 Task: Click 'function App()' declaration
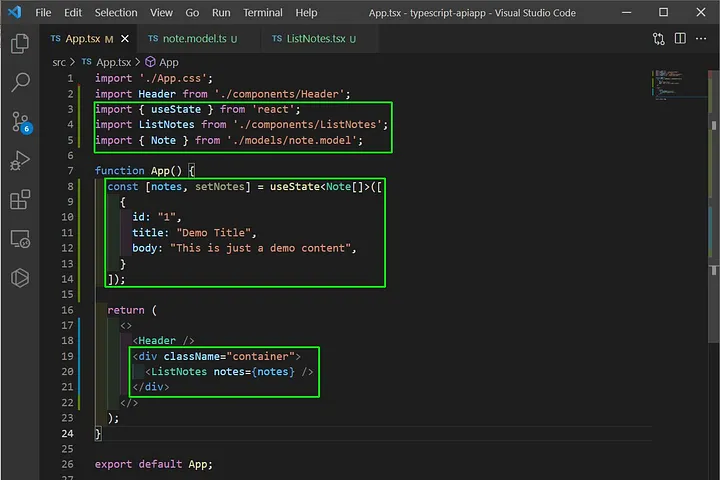pyautogui.click(x=138, y=171)
